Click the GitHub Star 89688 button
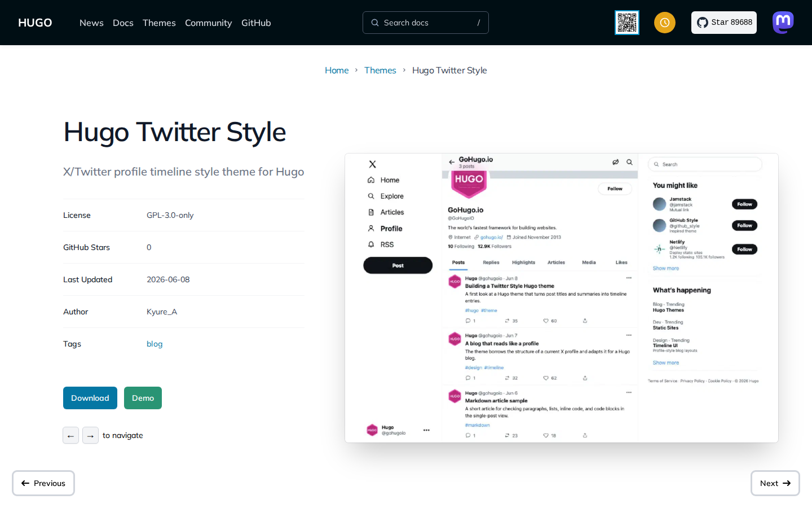 pos(724,23)
